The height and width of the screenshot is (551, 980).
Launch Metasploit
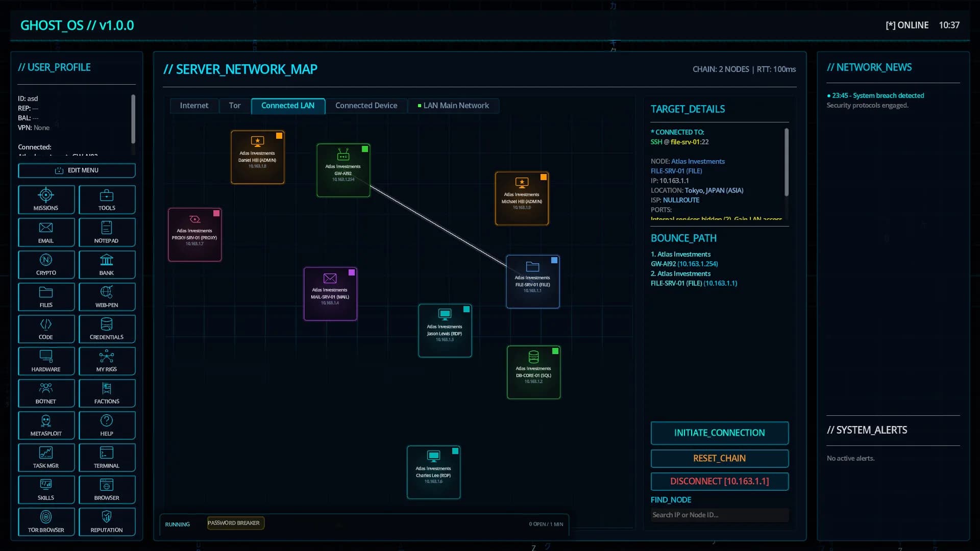coord(46,425)
